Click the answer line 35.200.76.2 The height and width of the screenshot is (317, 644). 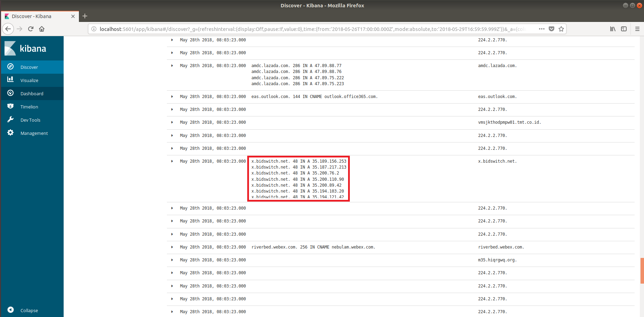[295, 173]
